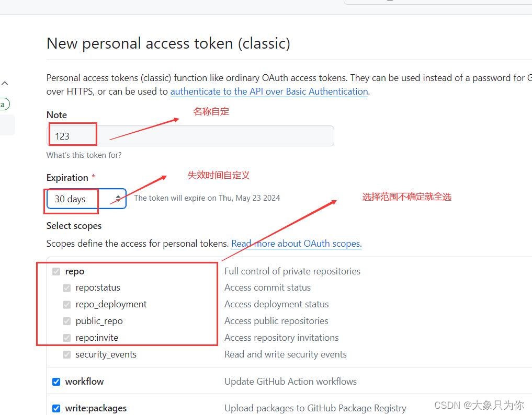
Task: Uncheck the workflow scope
Action: pyautogui.click(x=56, y=382)
